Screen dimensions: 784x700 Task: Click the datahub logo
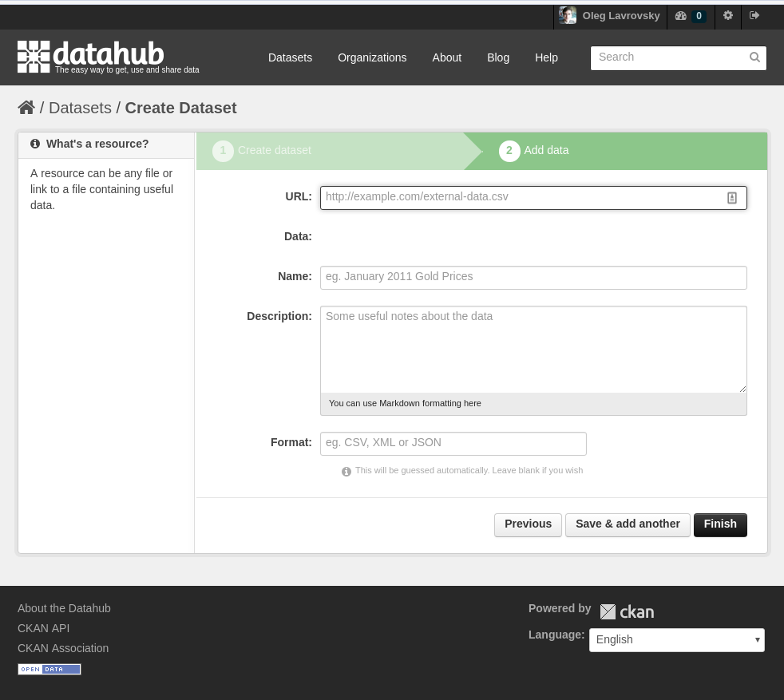tap(109, 57)
